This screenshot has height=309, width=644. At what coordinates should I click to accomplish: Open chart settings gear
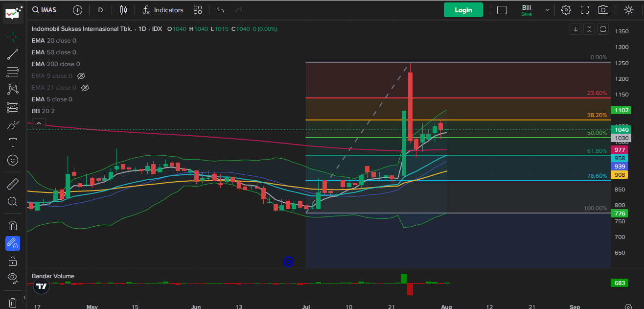[x=566, y=10]
